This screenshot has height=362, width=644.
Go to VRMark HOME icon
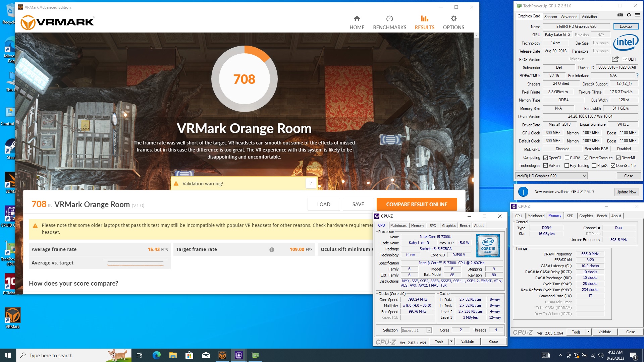pyautogui.click(x=357, y=18)
